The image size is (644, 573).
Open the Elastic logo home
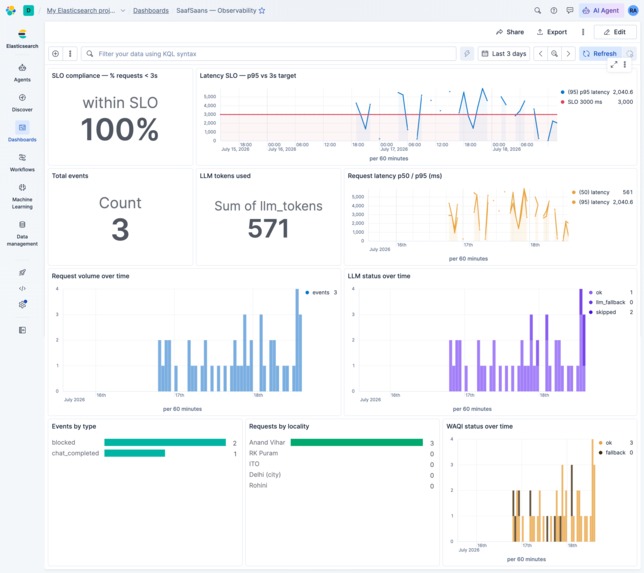click(x=11, y=10)
